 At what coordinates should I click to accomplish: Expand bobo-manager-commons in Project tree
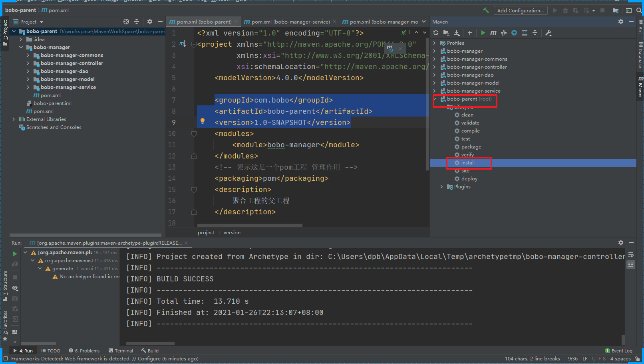click(x=28, y=55)
